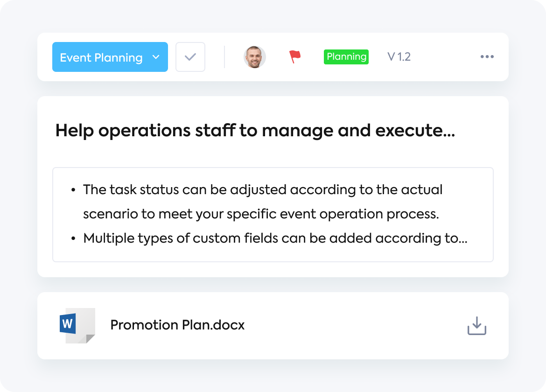Download the Promotion Plan.docx attachment
The height and width of the screenshot is (392, 546).
(x=477, y=326)
